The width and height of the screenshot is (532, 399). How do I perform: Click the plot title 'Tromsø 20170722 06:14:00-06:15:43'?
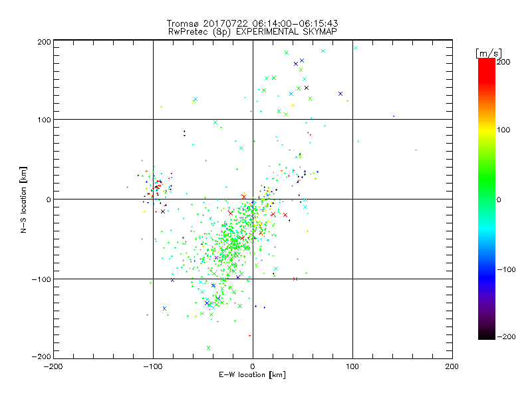coord(252,23)
